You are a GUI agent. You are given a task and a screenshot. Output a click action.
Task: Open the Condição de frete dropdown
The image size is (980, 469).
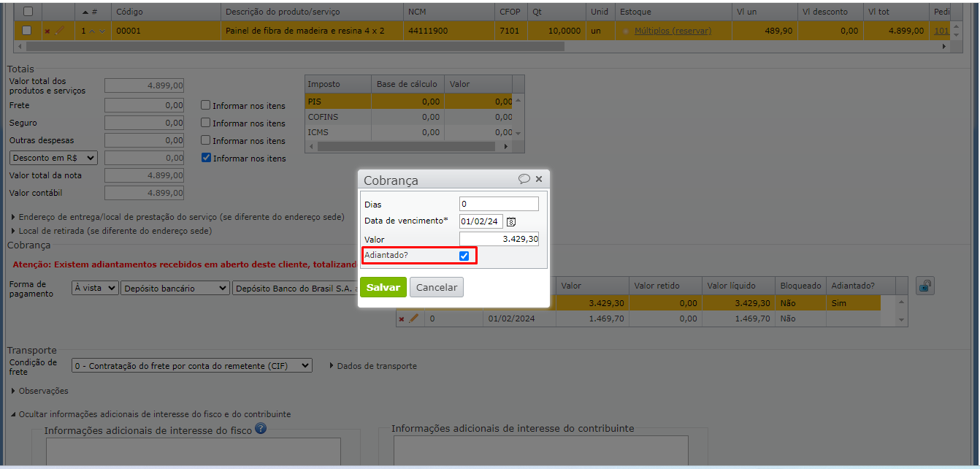pyautogui.click(x=192, y=366)
